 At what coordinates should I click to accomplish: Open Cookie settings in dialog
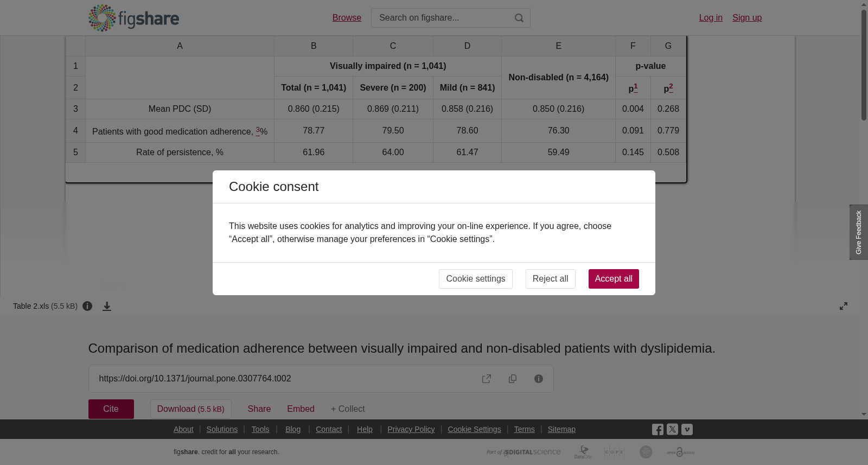[x=476, y=279]
